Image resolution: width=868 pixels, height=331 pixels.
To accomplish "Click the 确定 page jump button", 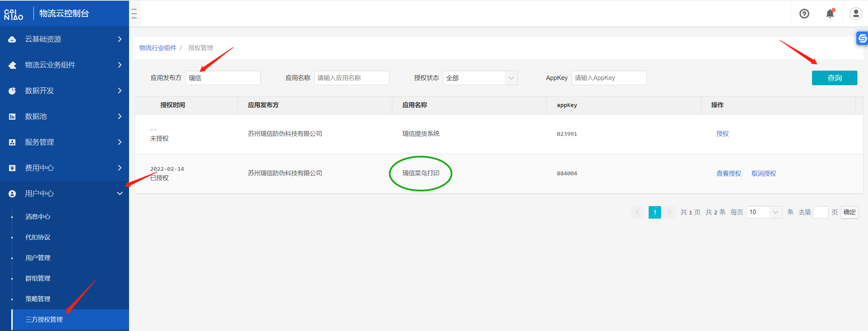I will [849, 212].
